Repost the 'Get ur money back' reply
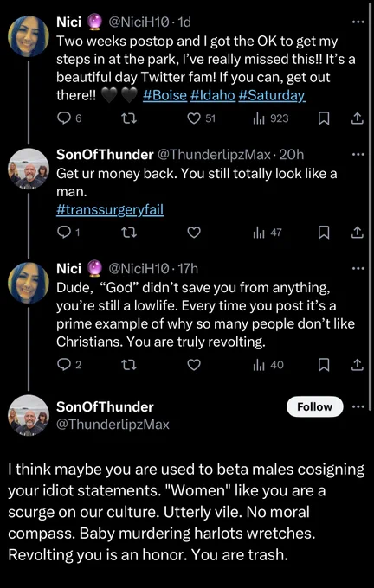Image resolution: width=374 pixels, height=588 pixels. point(130,233)
